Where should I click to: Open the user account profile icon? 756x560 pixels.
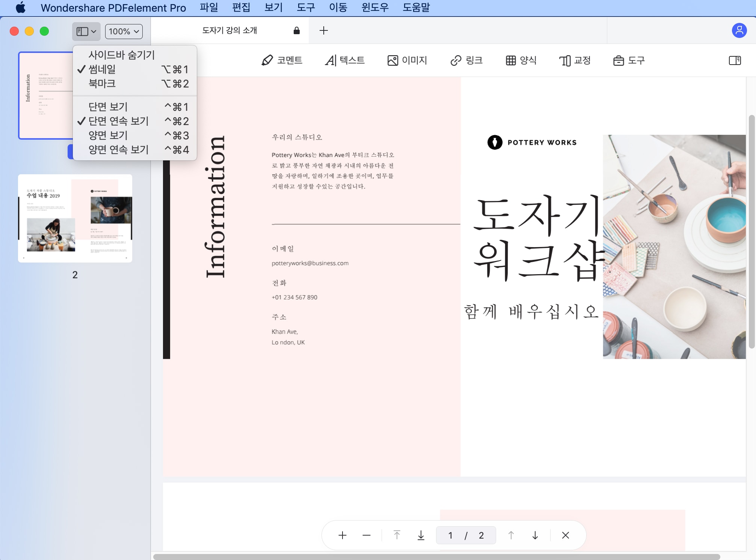[x=739, y=30]
